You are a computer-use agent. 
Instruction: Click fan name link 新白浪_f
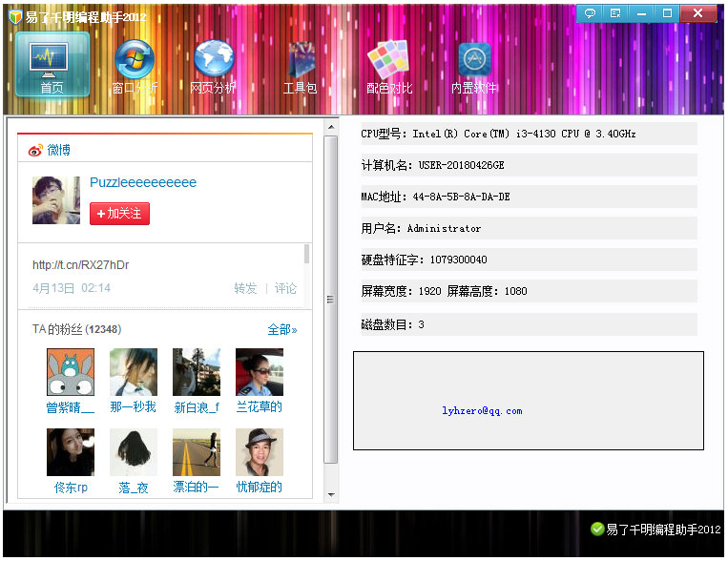[x=197, y=407]
